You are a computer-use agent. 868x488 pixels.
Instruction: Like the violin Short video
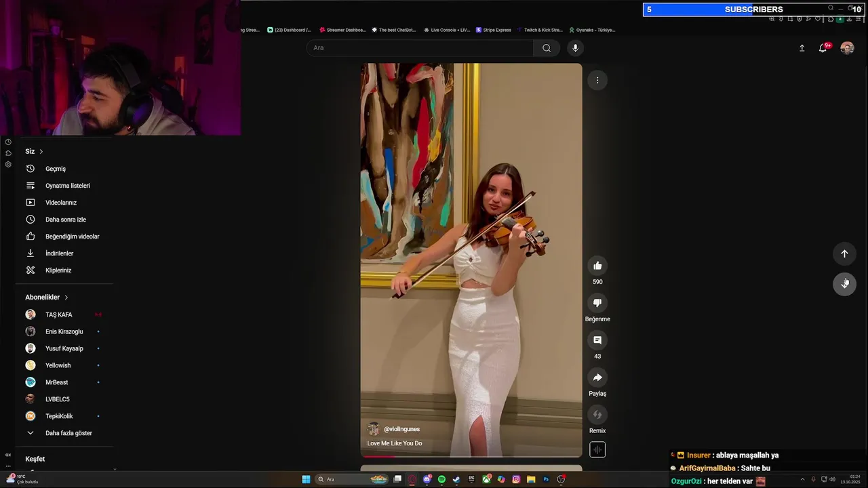597,266
